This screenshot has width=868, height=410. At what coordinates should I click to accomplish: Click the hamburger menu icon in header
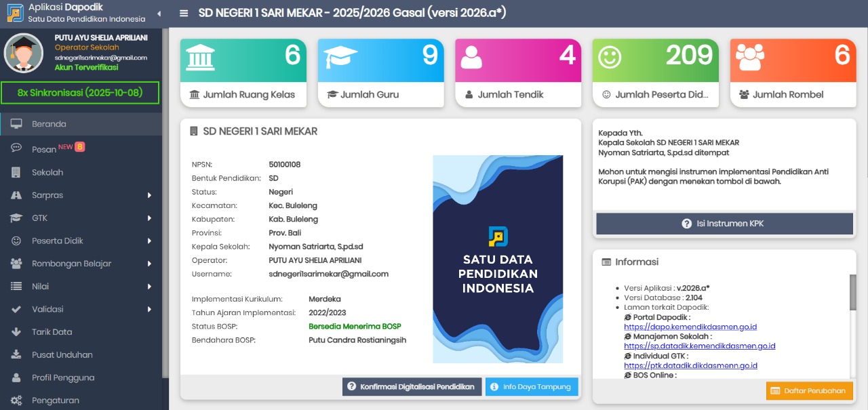tap(184, 14)
